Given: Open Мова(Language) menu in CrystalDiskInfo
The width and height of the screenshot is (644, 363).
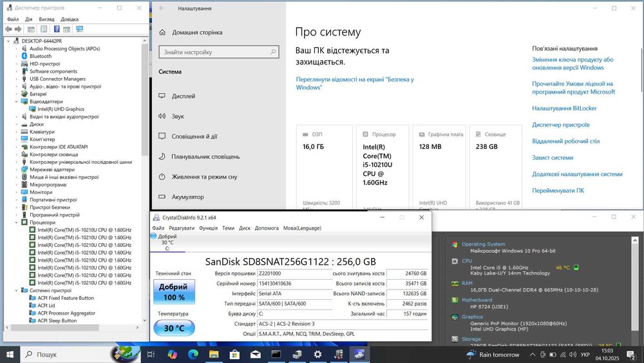Looking at the screenshot, I should 302,228.
